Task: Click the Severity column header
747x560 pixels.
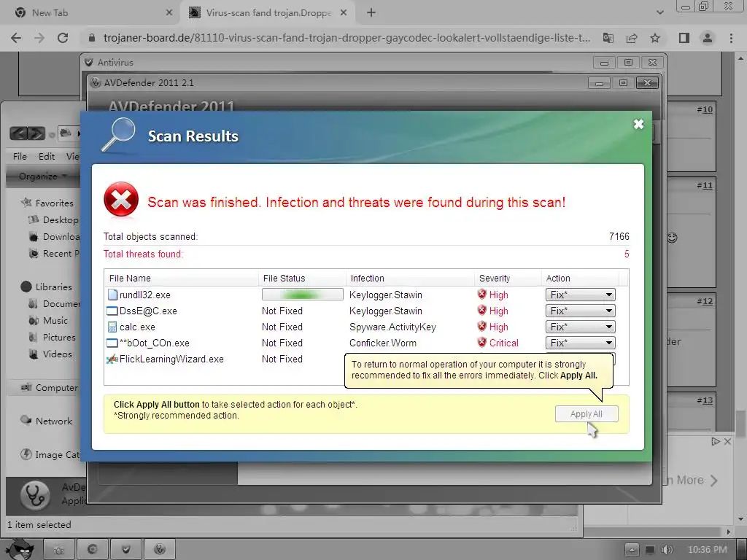Action: [x=495, y=278]
